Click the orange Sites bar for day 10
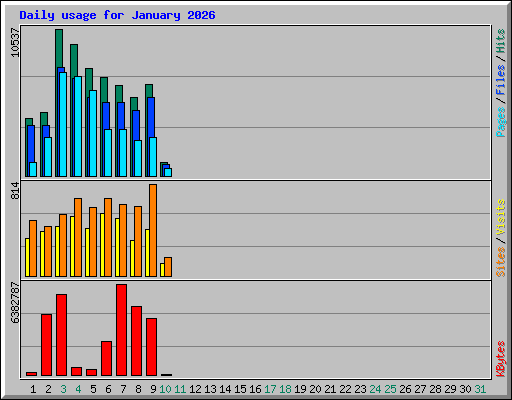This screenshot has height=400, width=512. (x=168, y=267)
